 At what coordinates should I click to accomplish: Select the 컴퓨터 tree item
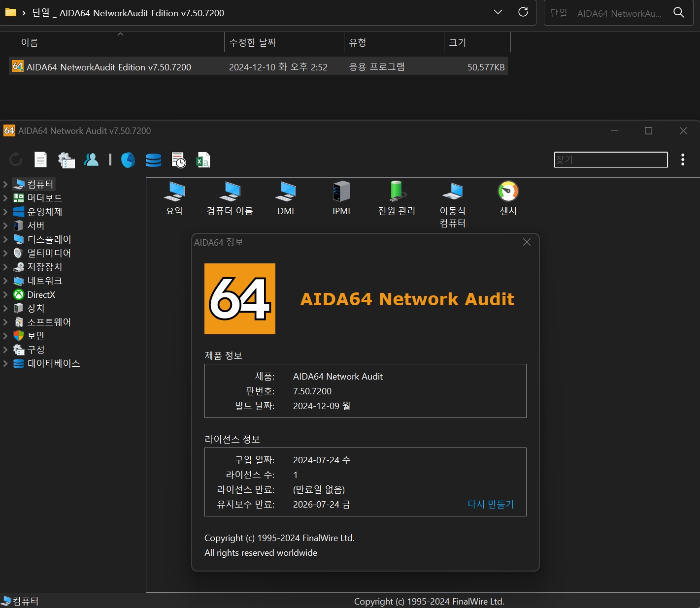tap(33, 184)
